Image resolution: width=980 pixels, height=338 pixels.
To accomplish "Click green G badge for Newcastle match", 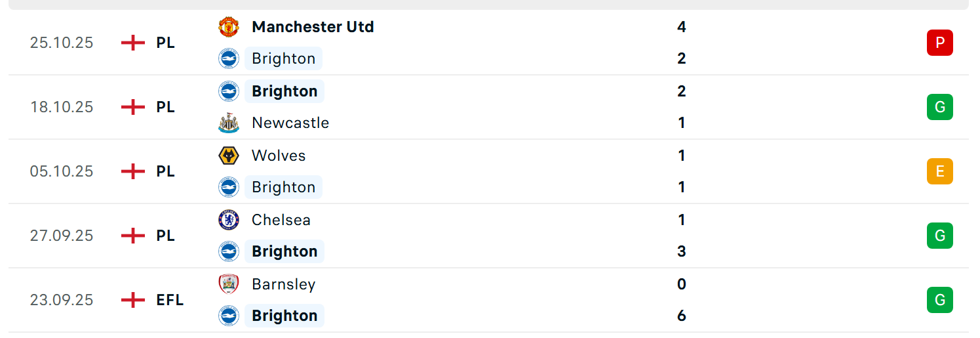I will click(939, 107).
